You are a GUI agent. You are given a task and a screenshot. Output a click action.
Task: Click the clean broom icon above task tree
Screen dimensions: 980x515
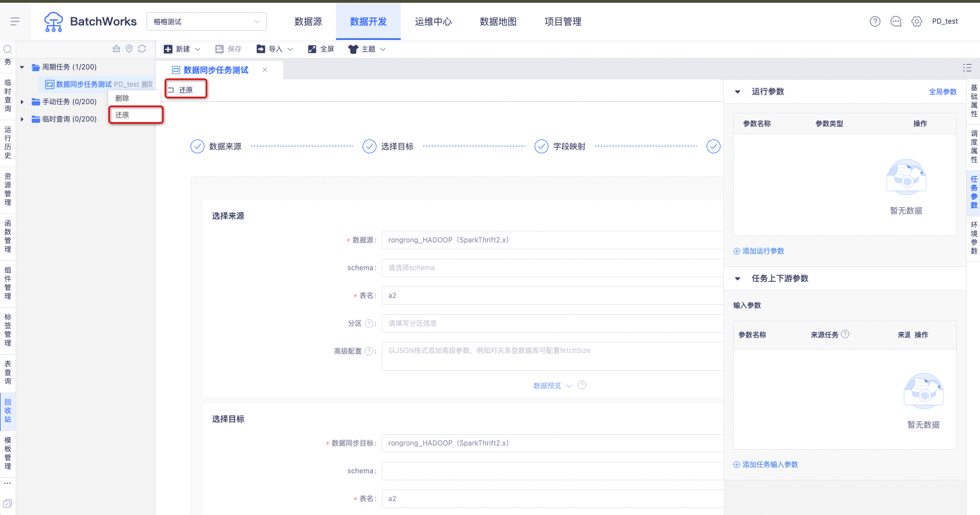(116, 49)
